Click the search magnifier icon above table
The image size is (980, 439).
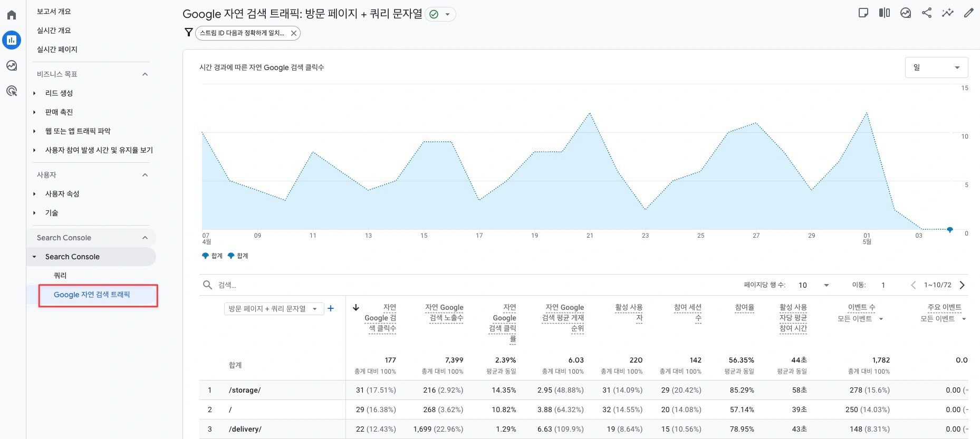207,285
